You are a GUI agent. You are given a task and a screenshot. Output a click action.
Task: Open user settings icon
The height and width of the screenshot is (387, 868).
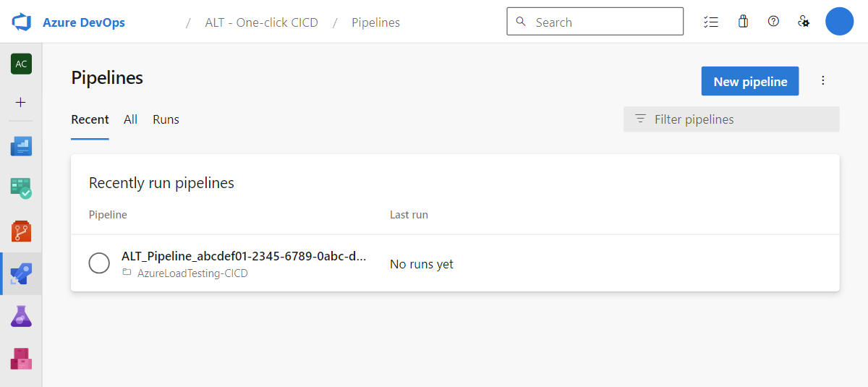(x=804, y=22)
